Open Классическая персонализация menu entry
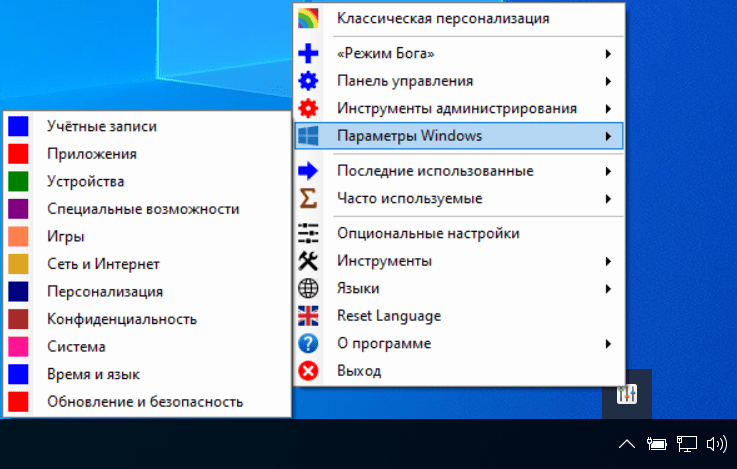 click(x=459, y=18)
